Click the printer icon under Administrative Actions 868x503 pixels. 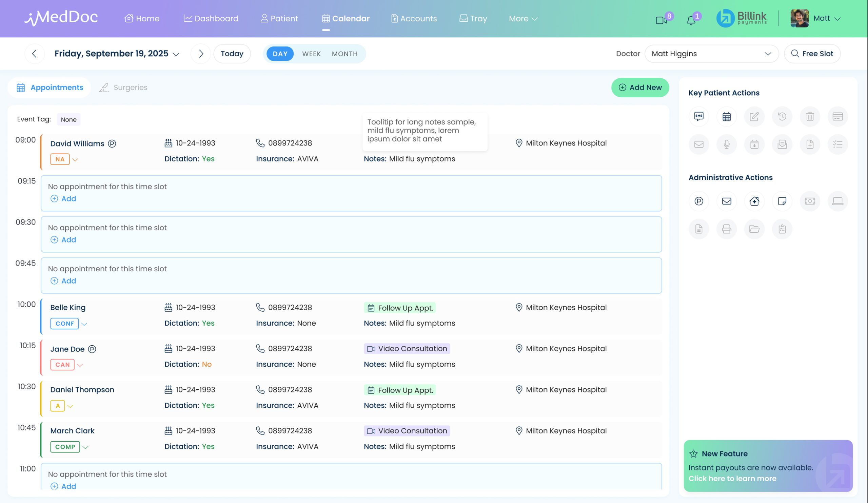727,229
